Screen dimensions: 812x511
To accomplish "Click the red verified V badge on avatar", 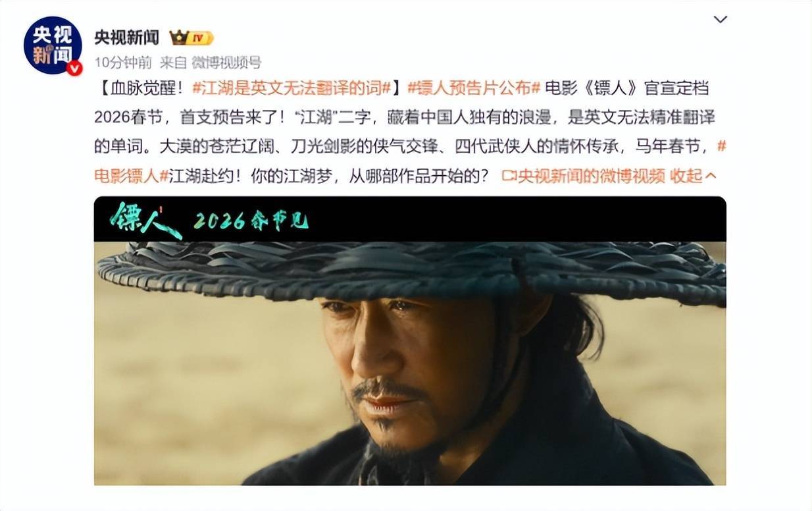I will (x=74, y=68).
